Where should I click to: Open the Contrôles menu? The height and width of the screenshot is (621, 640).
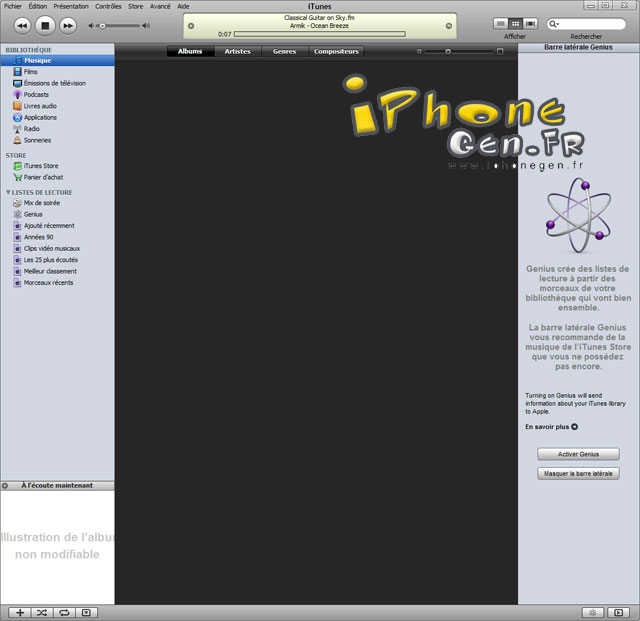click(x=108, y=6)
